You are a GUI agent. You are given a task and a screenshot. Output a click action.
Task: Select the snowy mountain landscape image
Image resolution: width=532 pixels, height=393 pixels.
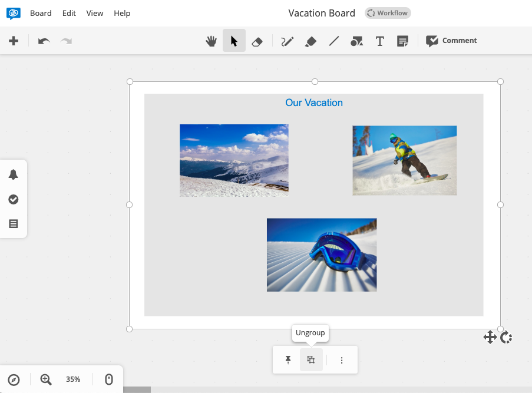[234, 160]
